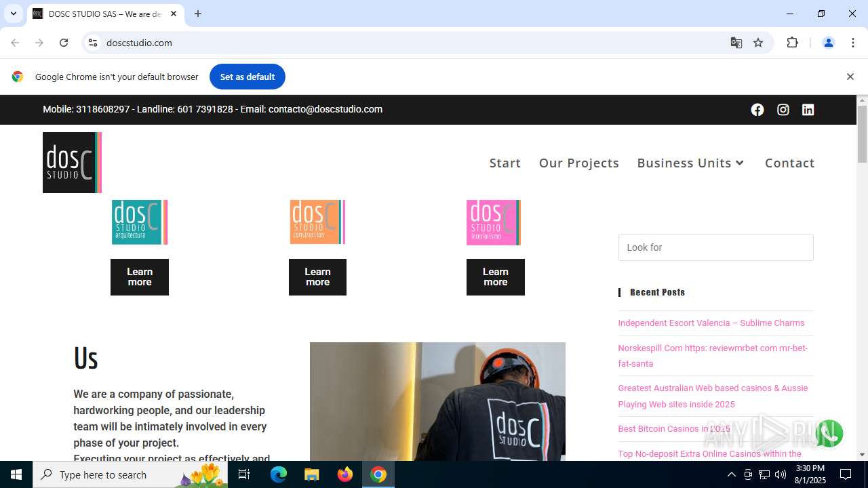
Task: Open Greatest Australian Web based casinos link
Action: (x=713, y=396)
